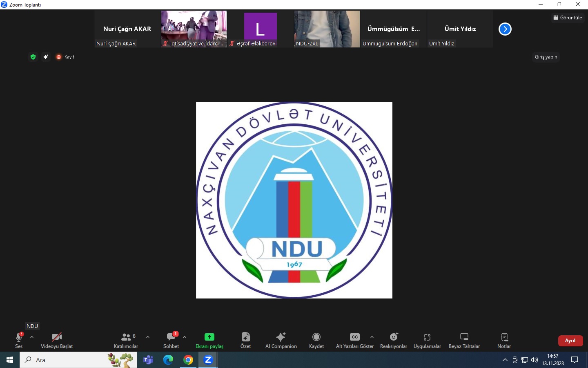Open Reaksiyonlar reactions menu
This screenshot has width=588, height=368.
tap(394, 340)
